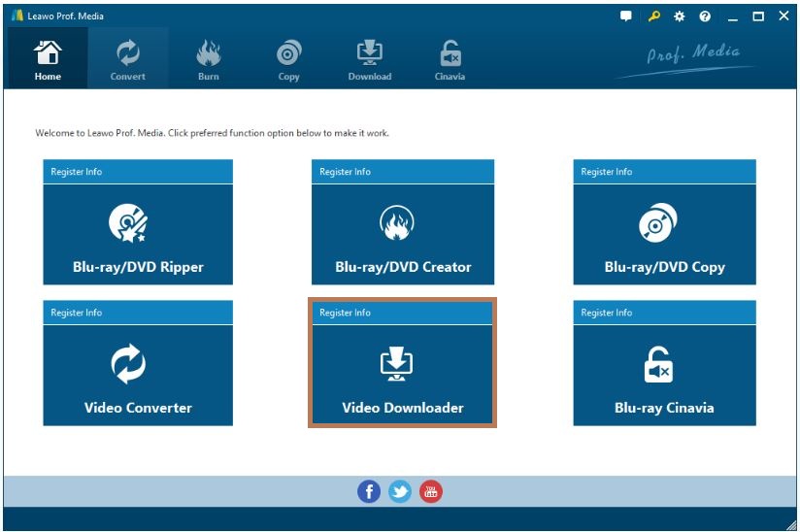Click the feedback speech bubble icon
The height and width of the screenshot is (532, 800).
(x=625, y=17)
